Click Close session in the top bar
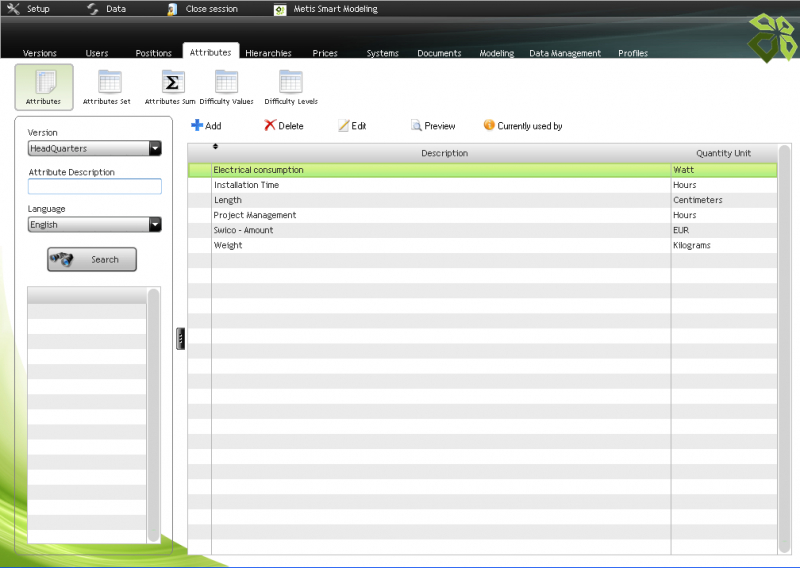Viewport: 800px width, 568px height. pos(210,9)
